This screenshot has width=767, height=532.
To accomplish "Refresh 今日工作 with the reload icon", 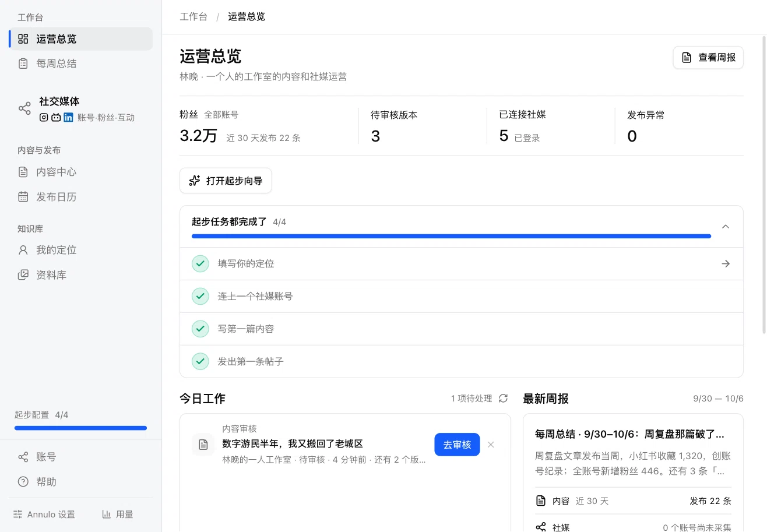I will click(x=504, y=399).
